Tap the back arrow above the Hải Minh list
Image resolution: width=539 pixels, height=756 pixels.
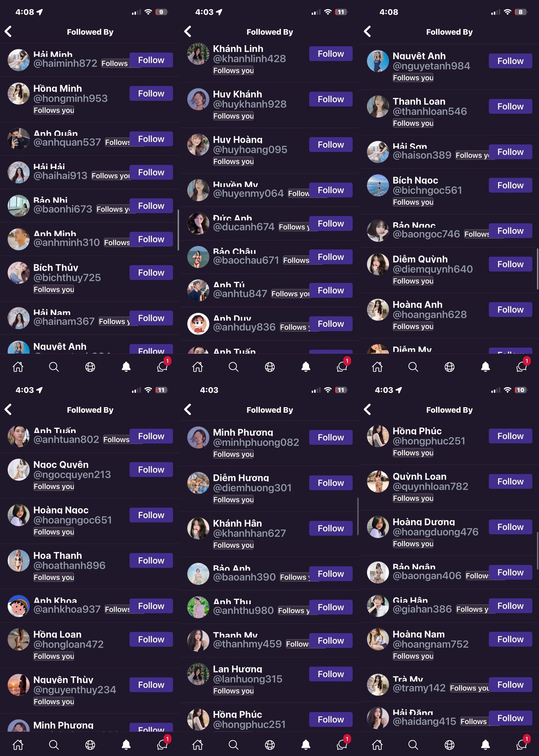click(x=8, y=32)
